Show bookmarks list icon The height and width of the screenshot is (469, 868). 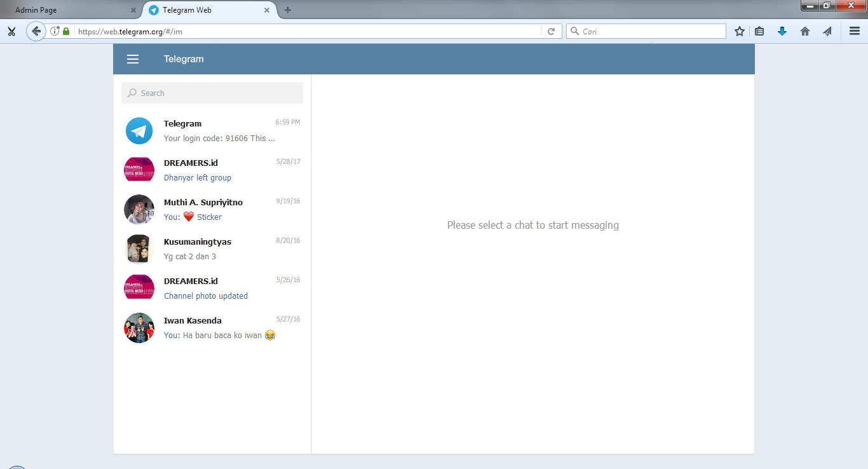point(759,31)
